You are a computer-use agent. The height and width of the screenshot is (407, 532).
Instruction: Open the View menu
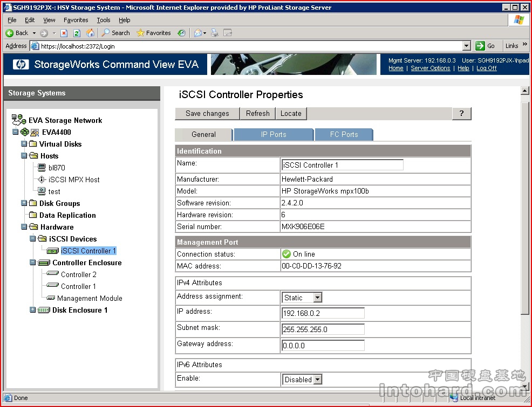tap(49, 20)
